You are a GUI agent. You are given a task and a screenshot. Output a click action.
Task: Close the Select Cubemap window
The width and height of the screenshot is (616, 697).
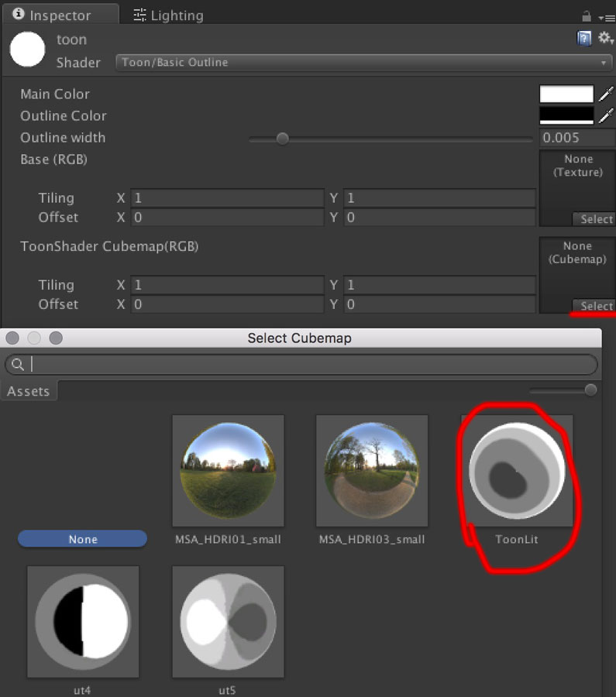tap(12, 338)
